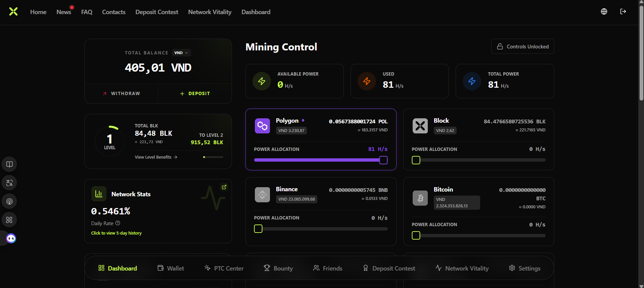Open FAQ in the top navigation
Viewport: 644px width, 288px height.
click(87, 12)
